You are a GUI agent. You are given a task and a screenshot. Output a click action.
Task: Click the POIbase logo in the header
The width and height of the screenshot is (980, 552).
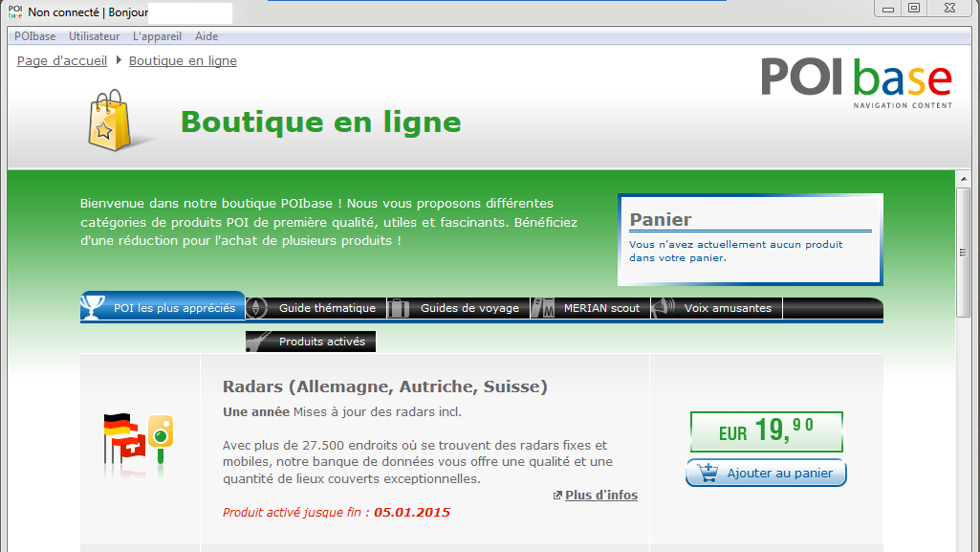[856, 81]
